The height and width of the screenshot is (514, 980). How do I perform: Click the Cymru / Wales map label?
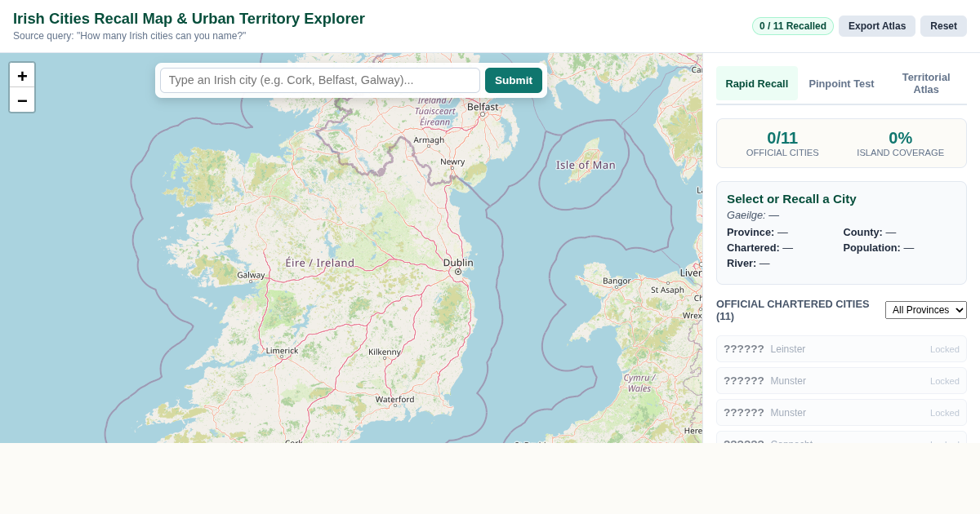639,383
